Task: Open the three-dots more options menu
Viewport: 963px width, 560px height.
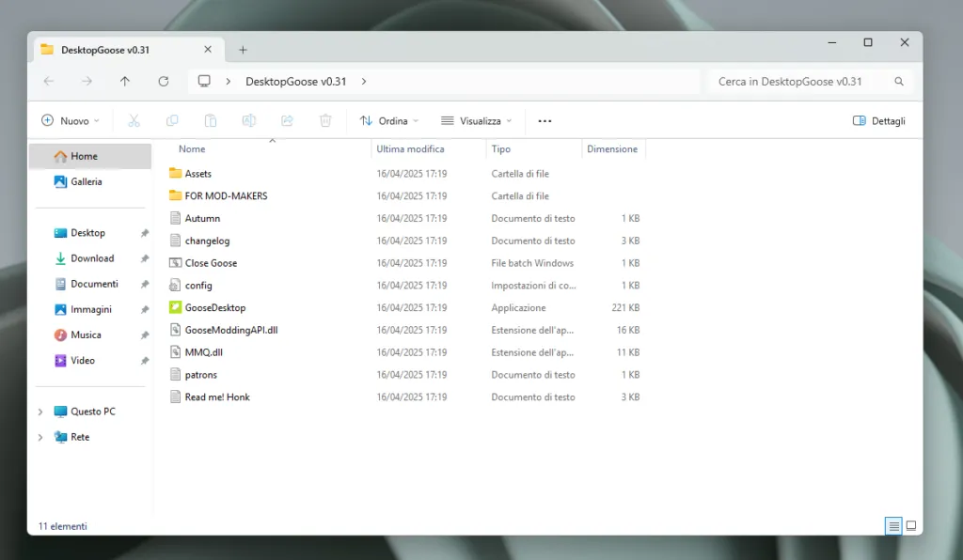Action: pos(545,121)
